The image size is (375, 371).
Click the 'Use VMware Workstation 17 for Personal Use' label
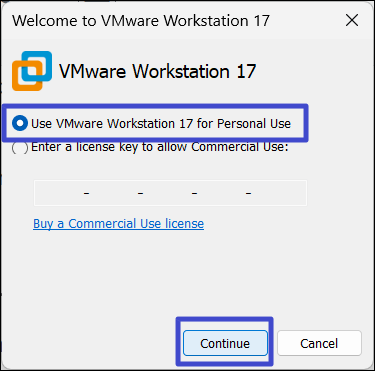161,124
